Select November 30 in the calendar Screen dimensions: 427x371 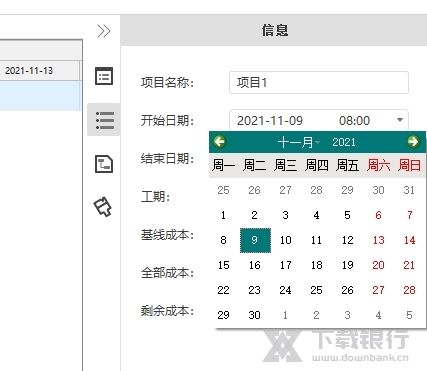[255, 315]
